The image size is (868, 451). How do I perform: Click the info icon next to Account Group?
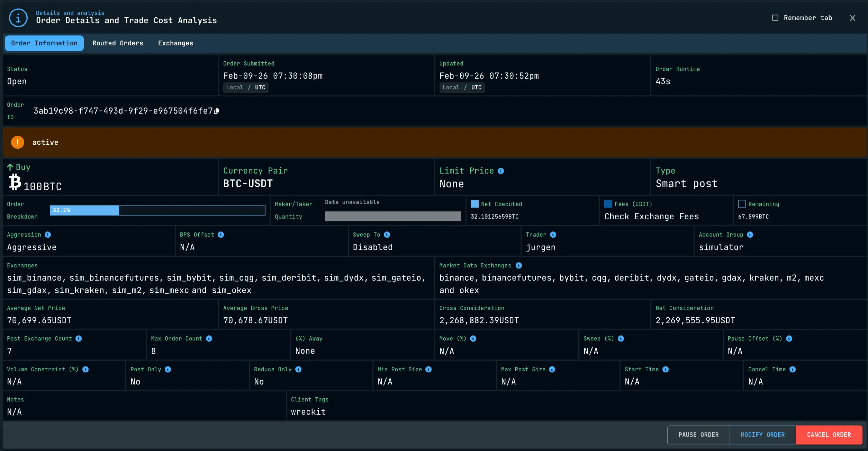tap(750, 235)
